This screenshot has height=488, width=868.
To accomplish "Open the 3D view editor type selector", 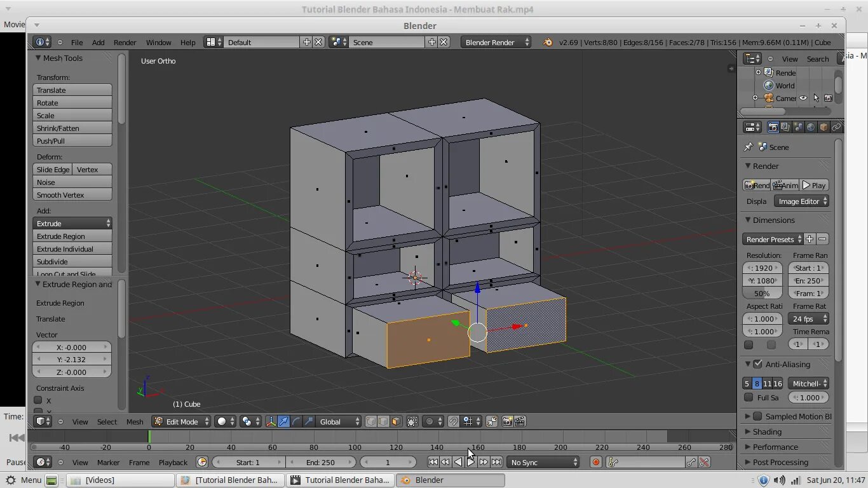I will point(43,421).
